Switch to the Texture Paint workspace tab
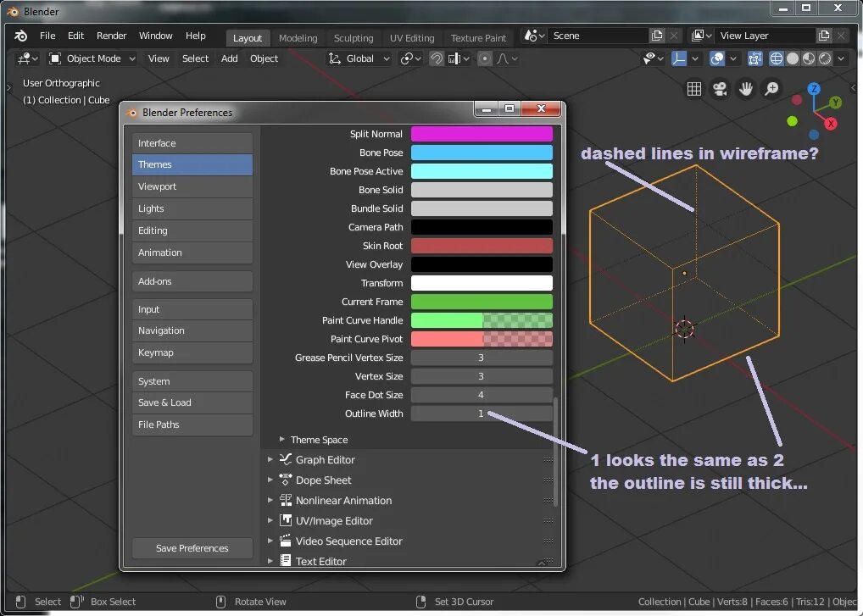This screenshot has width=863, height=616. pos(478,38)
